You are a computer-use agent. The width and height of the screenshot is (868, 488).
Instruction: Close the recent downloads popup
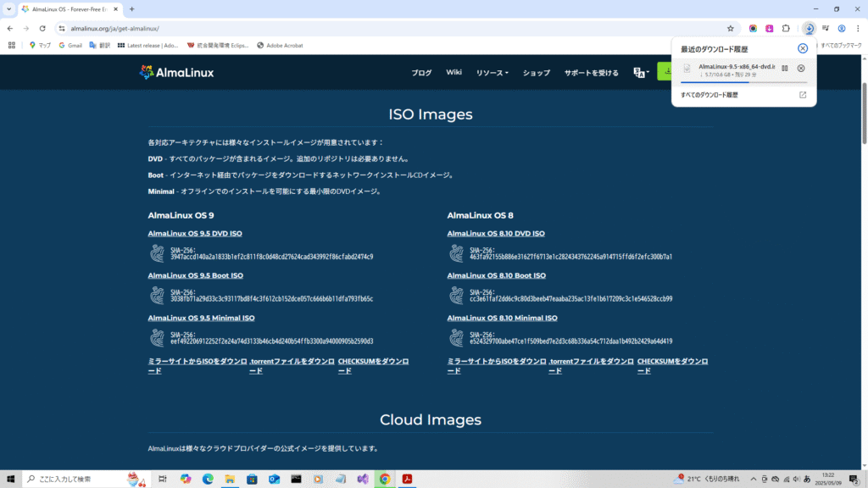point(803,48)
